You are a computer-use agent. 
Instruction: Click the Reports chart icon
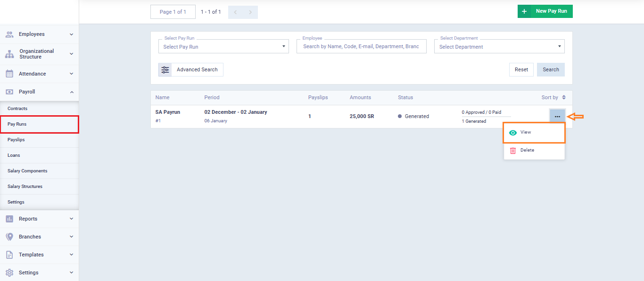(9, 219)
